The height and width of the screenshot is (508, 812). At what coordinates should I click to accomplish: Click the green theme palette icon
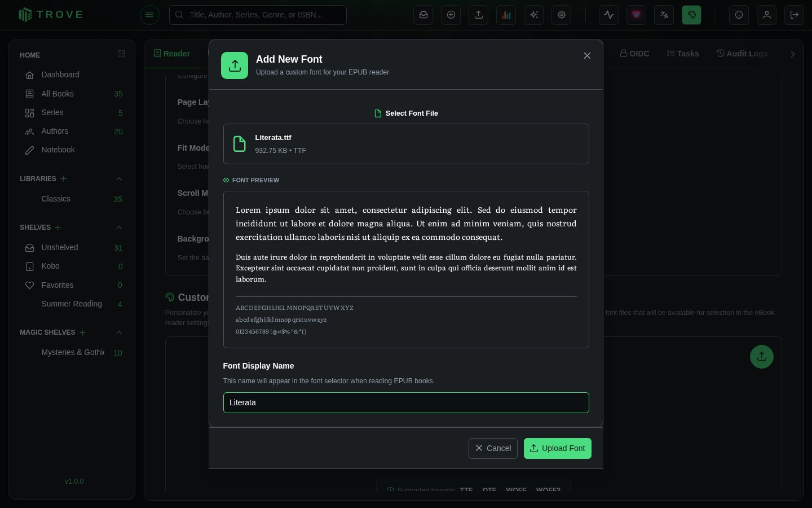tap(692, 15)
